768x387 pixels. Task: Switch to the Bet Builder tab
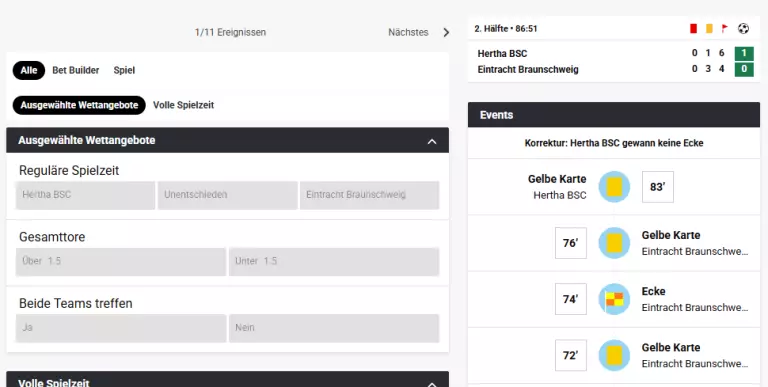[x=76, y=70]
